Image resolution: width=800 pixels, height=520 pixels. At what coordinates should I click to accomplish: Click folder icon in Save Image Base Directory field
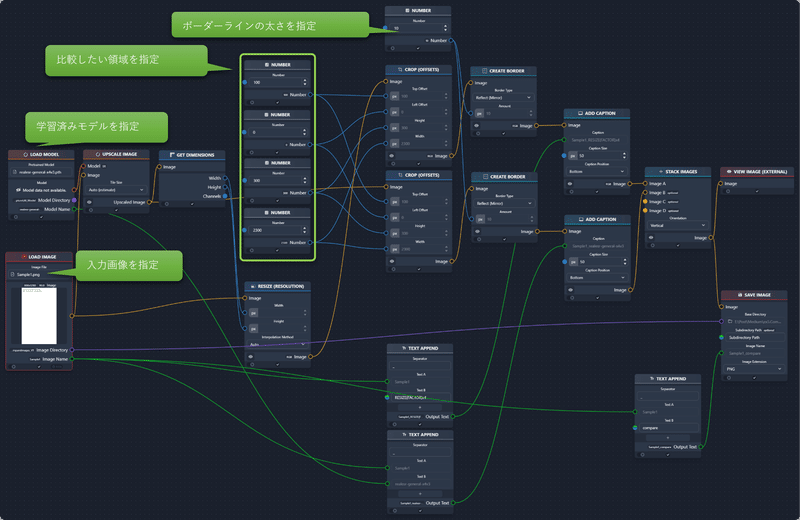(x=730, y=321)
